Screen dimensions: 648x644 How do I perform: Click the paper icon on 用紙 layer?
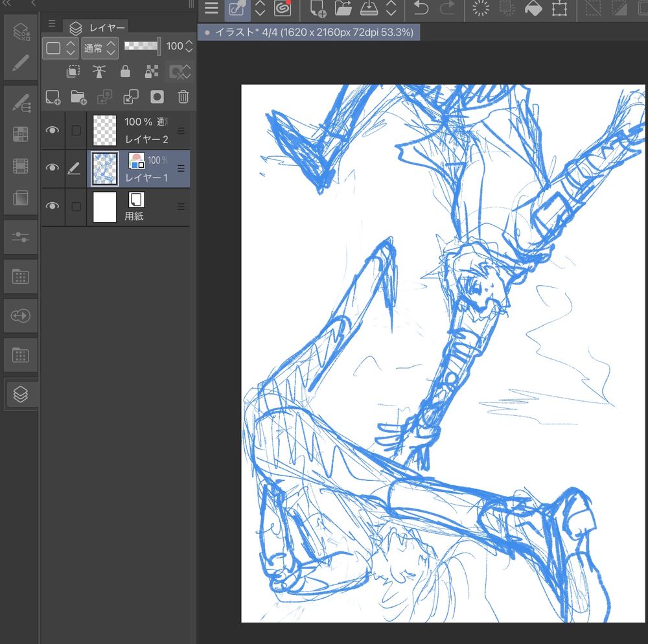[x=136, y=200]
